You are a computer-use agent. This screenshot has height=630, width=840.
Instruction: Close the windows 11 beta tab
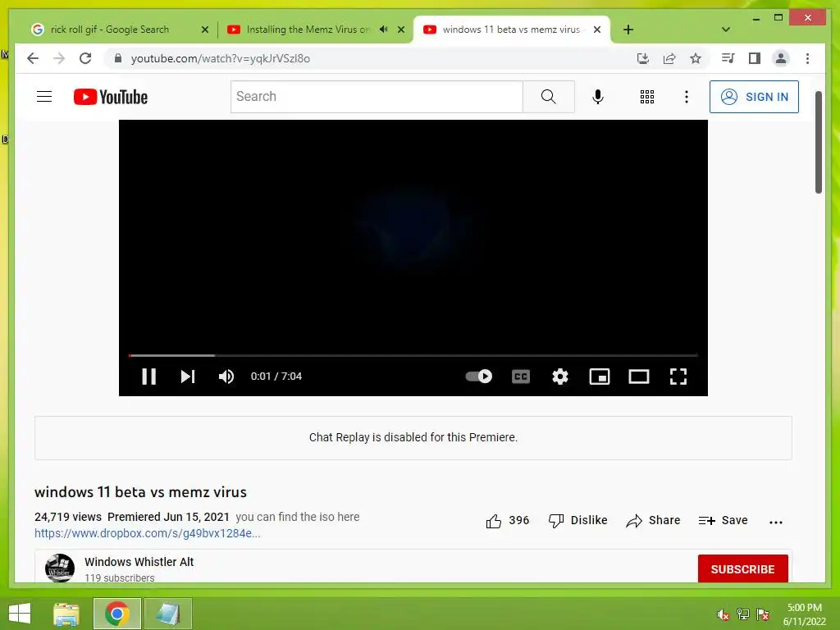click(x=597, y=30)
